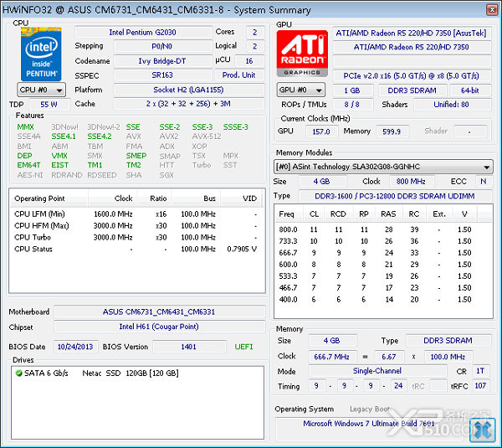Viewport: 502px width, 448px height.
Task: Click the green UEFI label
Action: 244,347
